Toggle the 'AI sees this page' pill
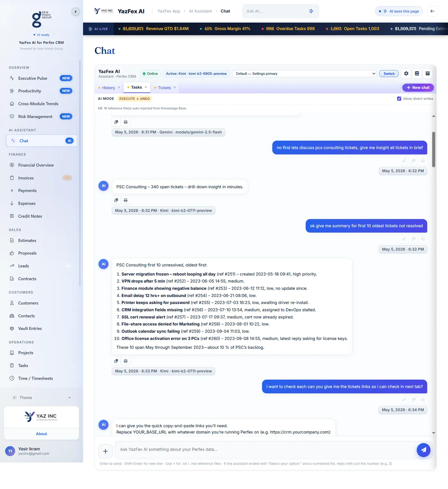The height and width of the screenshot is (489, 448). click(x=399, y=11)
